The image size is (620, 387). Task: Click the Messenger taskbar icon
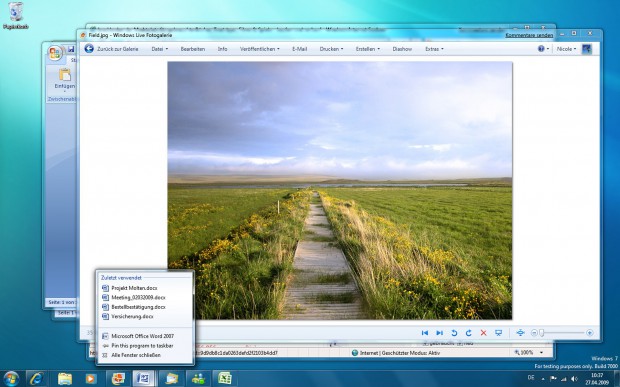(x=198, y=379)
